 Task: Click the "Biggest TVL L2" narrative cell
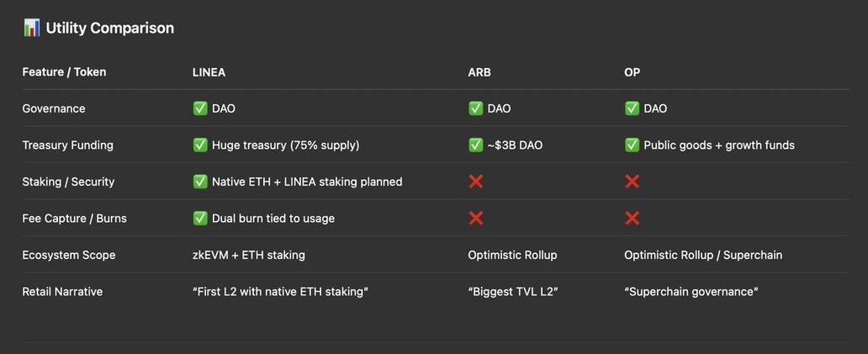tap(512, 292)
